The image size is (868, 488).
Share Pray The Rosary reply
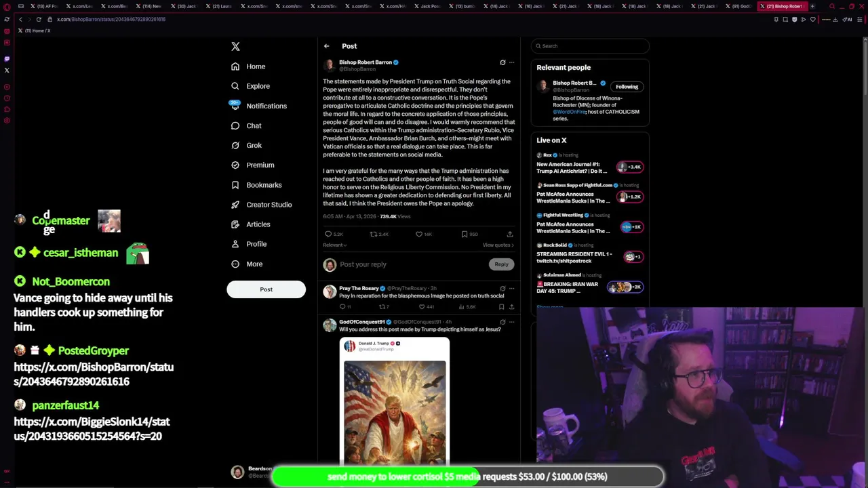511,307
